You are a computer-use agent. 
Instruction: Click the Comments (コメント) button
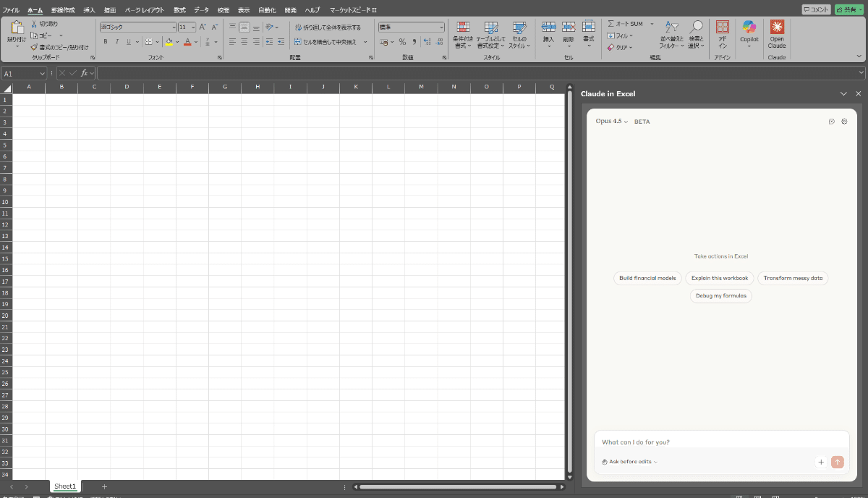(816, 9)
